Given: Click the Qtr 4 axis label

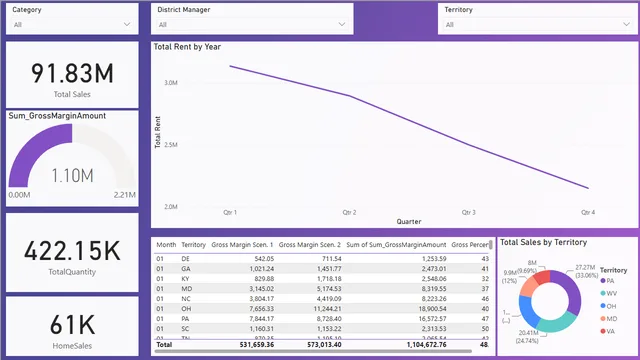Looking at the screenshot, I should pos(588,212).
